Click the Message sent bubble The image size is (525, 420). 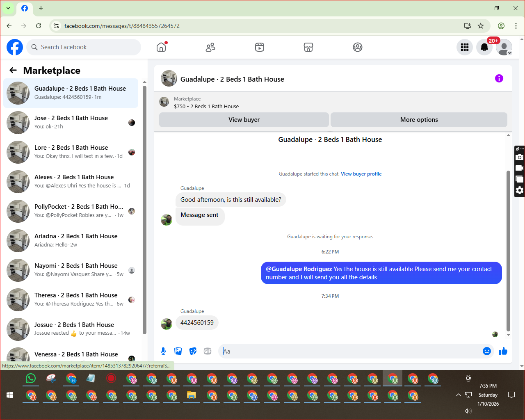[200, 216]
